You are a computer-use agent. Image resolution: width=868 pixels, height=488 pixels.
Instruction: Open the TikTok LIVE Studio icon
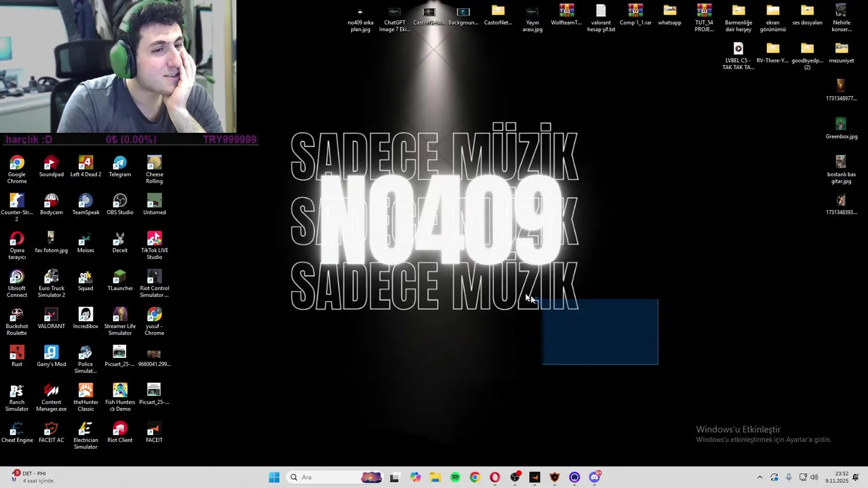click(154, 245)
